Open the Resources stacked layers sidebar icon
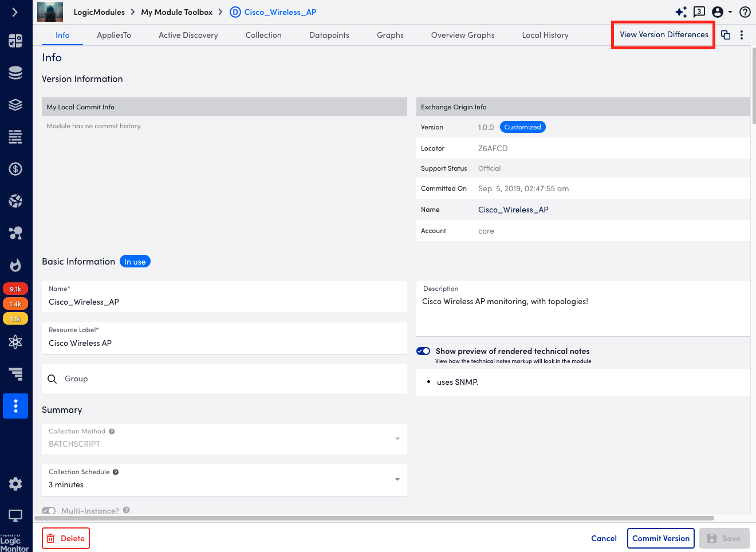 point(15,105)
